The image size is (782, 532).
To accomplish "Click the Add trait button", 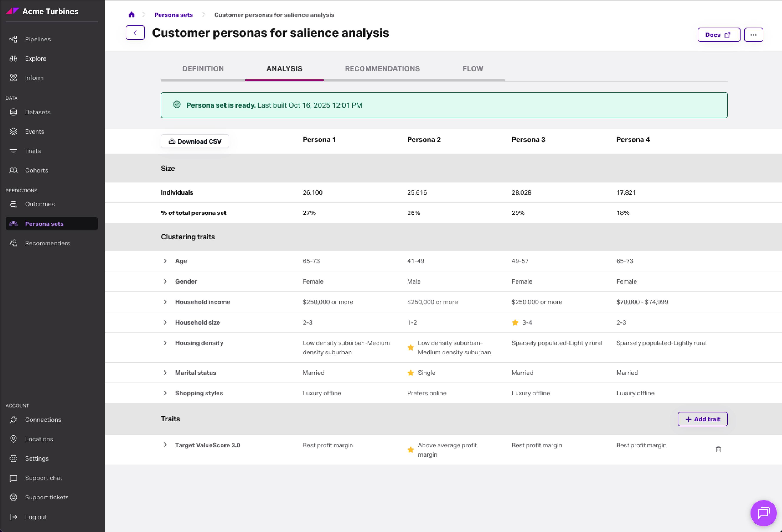I will tap(702, 419).
